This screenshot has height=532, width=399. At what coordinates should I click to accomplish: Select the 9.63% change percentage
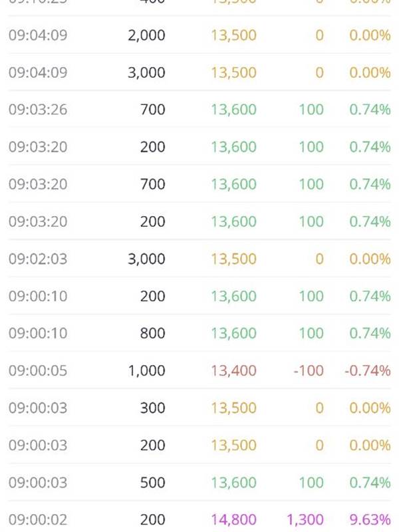[370, 519]
